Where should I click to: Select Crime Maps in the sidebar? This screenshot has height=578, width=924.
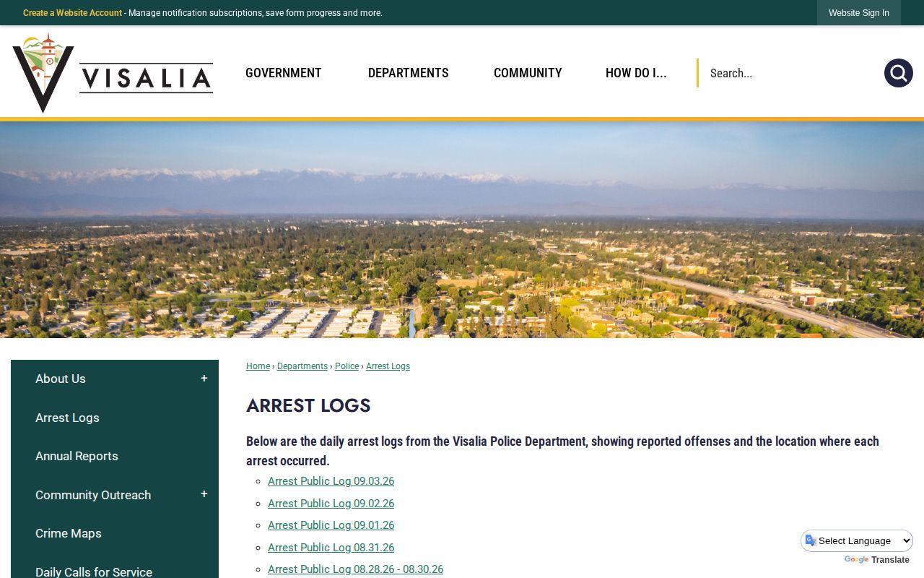pyautogui.click(x=69, y=533)
